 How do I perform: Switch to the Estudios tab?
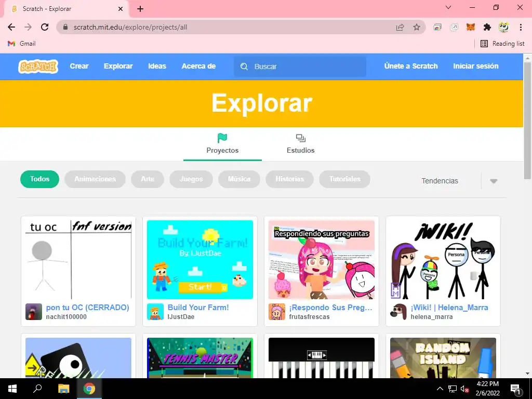click(x=301, y=144)
